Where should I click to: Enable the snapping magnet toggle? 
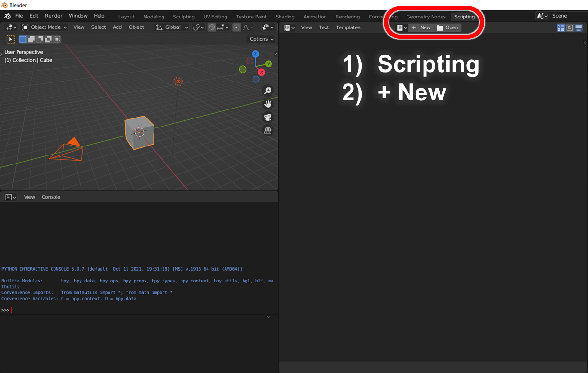[211, 27]
